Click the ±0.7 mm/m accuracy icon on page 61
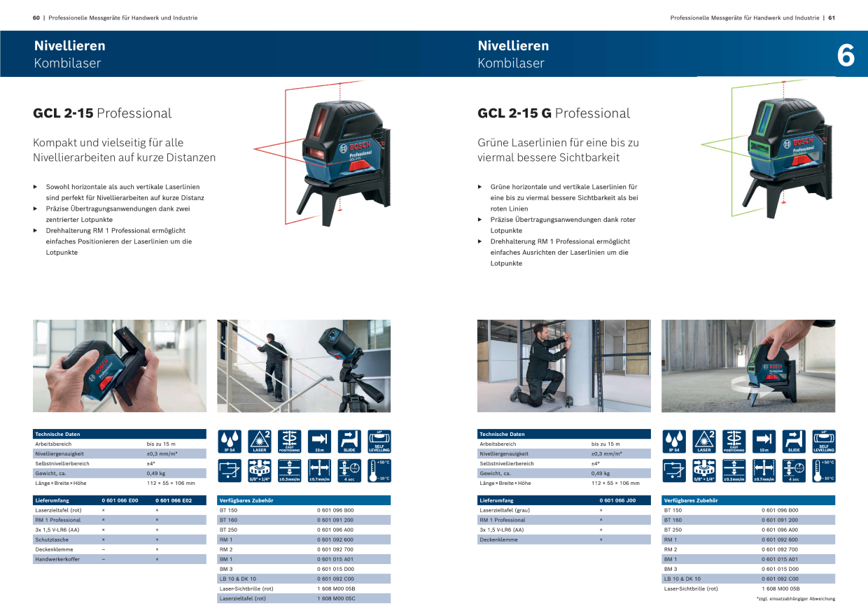 764,471
